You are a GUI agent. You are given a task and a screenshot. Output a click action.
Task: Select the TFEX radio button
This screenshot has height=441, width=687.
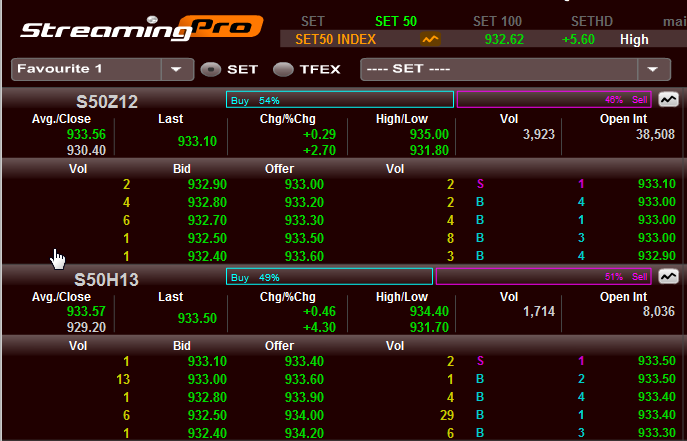click(283, 70)
